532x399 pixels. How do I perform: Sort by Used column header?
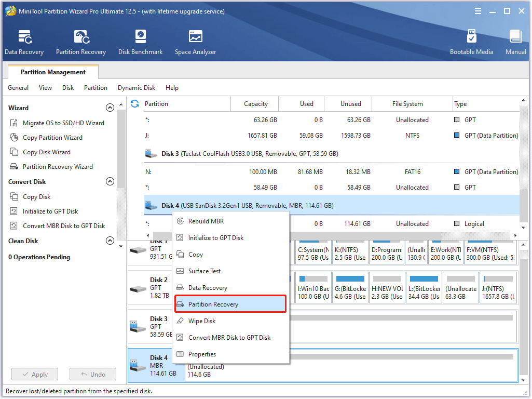pyautogui.click(x=302, y=103)
